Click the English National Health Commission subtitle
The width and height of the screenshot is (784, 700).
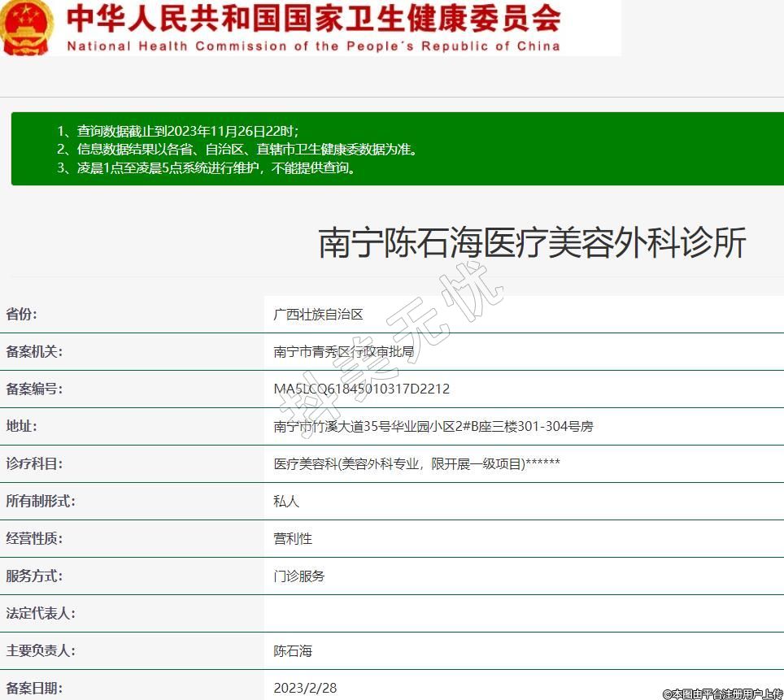point(314,46)
